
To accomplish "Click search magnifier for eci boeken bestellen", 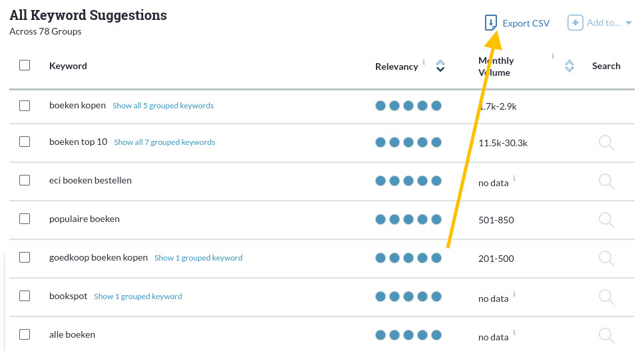I will click(606, 181).
